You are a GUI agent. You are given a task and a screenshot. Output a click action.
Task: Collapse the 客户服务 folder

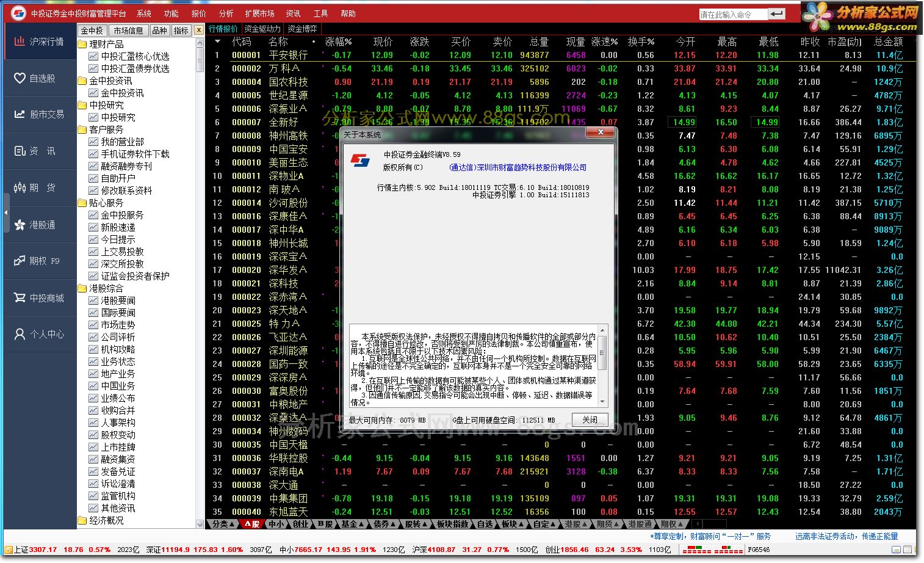(82, 129)
